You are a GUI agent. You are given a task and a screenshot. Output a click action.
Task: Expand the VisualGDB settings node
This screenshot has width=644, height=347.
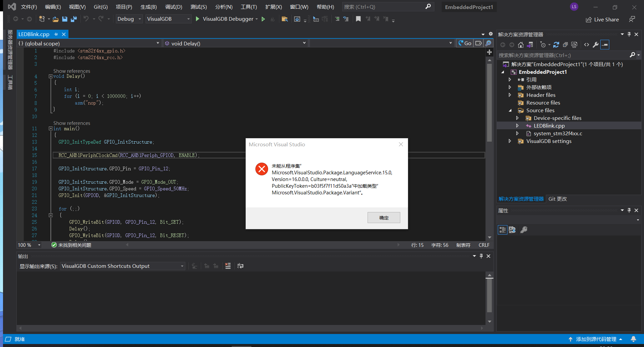510,141
